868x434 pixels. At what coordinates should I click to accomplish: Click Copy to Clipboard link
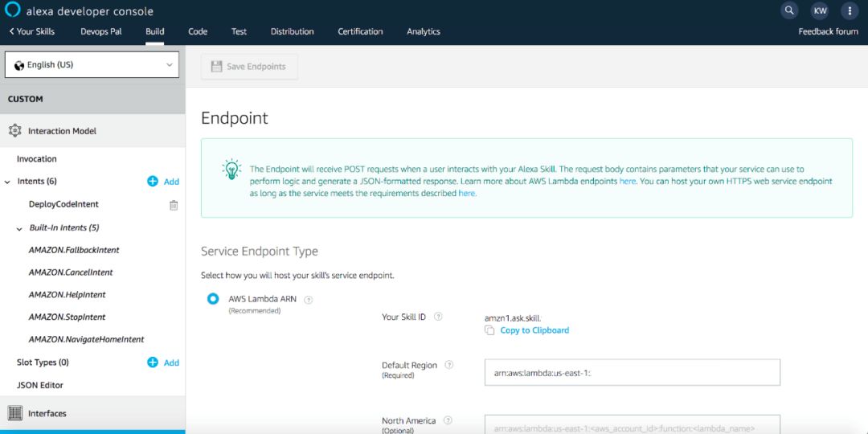(x=534, y=330)
